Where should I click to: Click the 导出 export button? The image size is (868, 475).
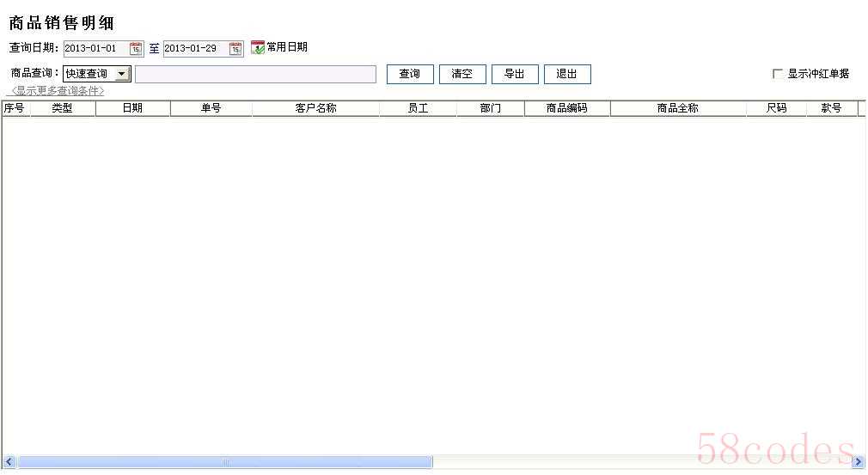pos(515,75)
